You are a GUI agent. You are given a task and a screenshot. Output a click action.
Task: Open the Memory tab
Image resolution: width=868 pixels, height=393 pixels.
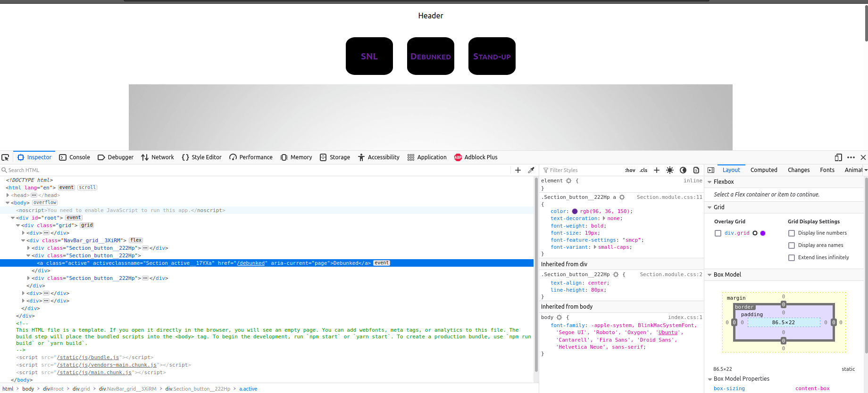[296, 157]
